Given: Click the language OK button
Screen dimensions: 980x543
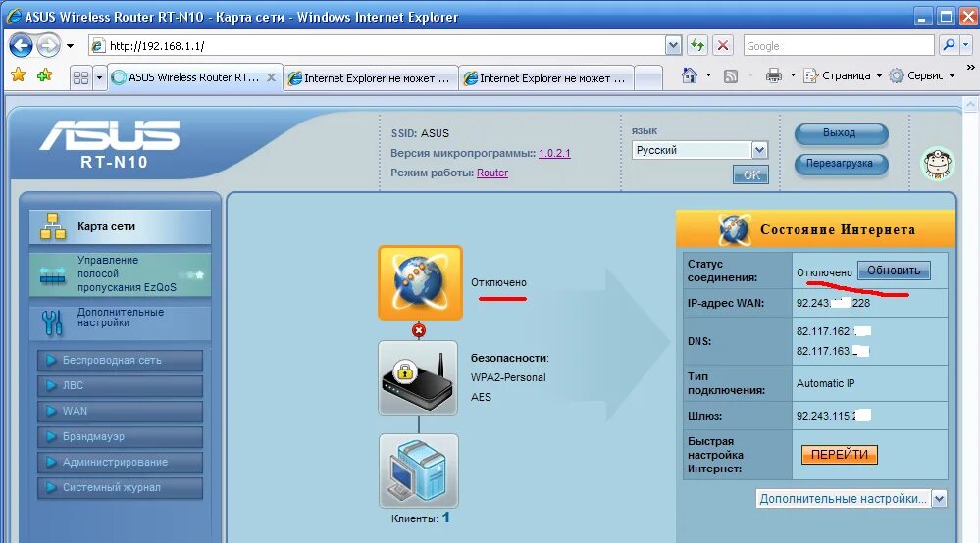Looking at the screenshot, I should [750, 174].
